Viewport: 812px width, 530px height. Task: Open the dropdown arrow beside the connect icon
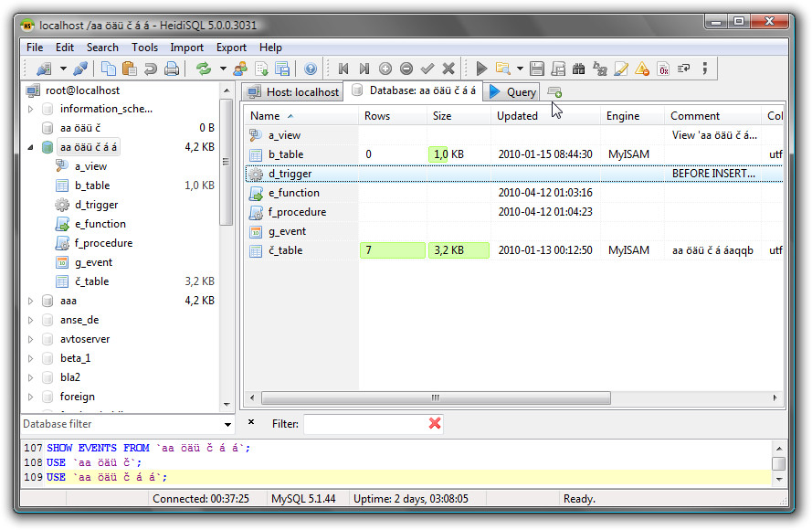pos(63,69)
